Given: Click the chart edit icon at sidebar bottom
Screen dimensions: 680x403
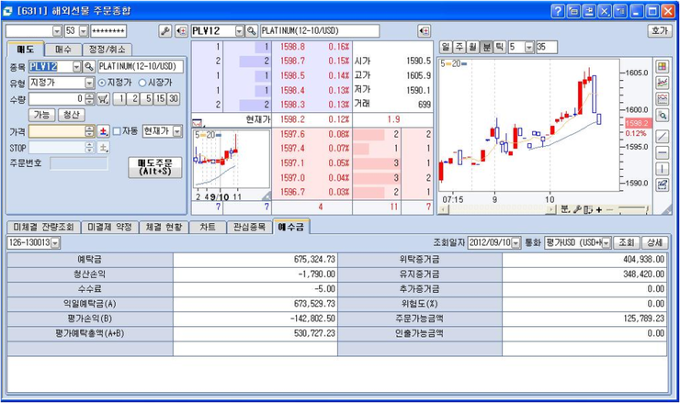Looking at the screenshot, I should (x=662, y=185).
